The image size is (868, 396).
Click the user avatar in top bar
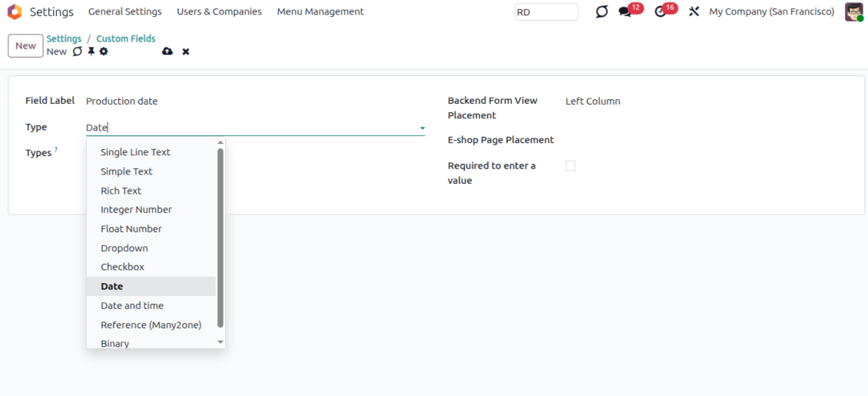(x=853, y=12)
